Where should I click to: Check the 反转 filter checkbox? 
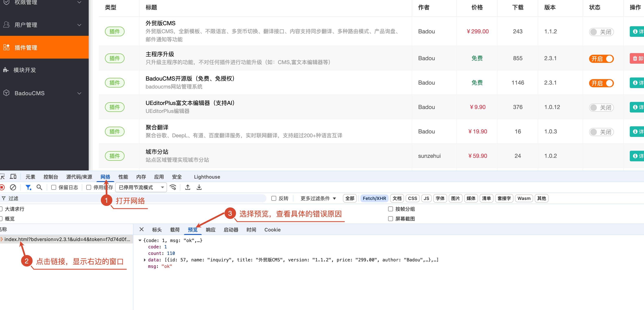274,198
